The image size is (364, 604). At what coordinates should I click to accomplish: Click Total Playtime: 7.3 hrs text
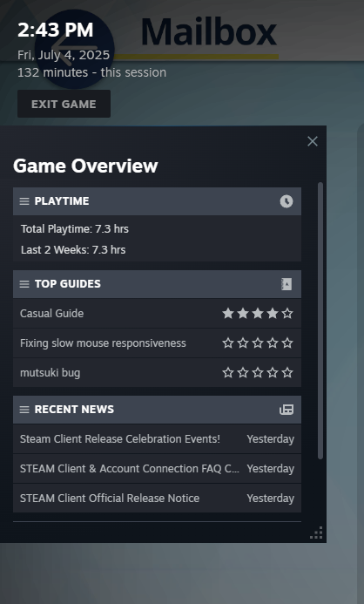point(75,229)
